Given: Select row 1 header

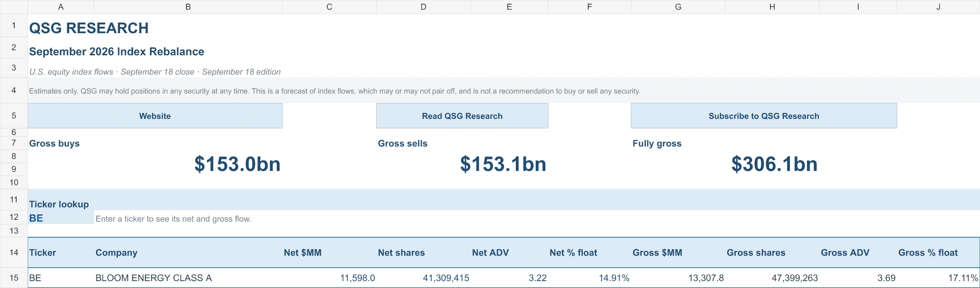Looking at the screenshot, I should click(14, 25).
